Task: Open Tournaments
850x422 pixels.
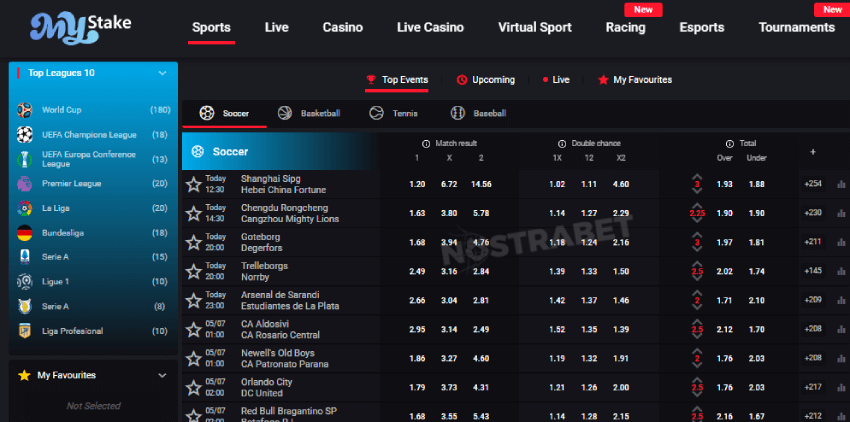Action: tap(796, 28)
